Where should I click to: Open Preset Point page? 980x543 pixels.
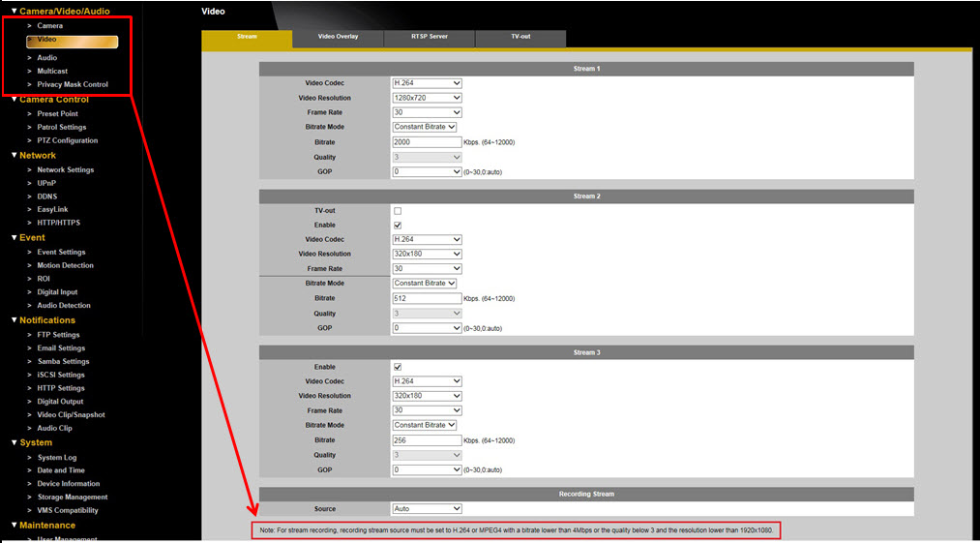(57, 114)
